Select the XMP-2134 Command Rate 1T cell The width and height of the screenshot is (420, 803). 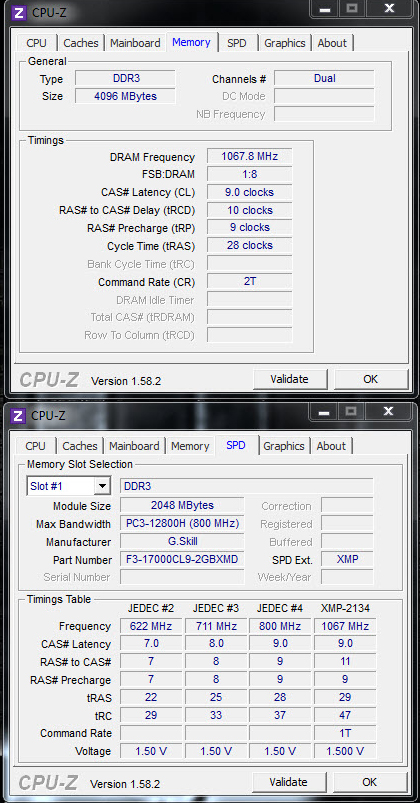[x=345, y=733]
